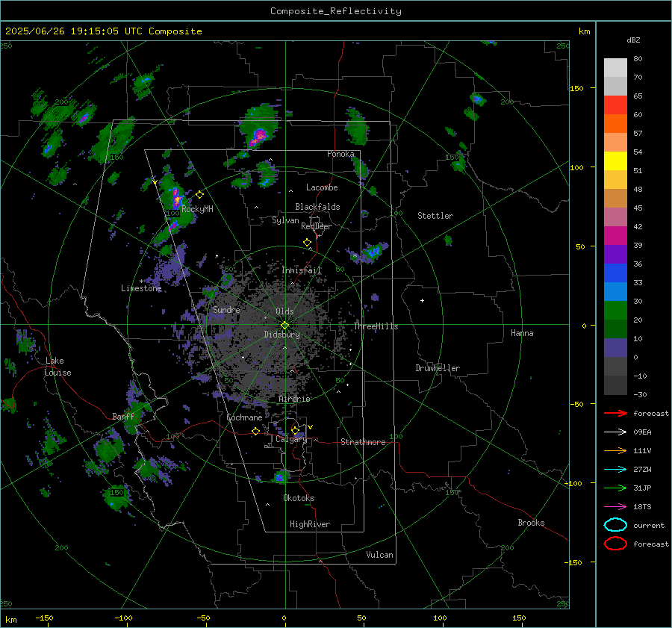Click the yellow diamond marker below RedDeer
672x628 pixels.
[x=307, y=243]
